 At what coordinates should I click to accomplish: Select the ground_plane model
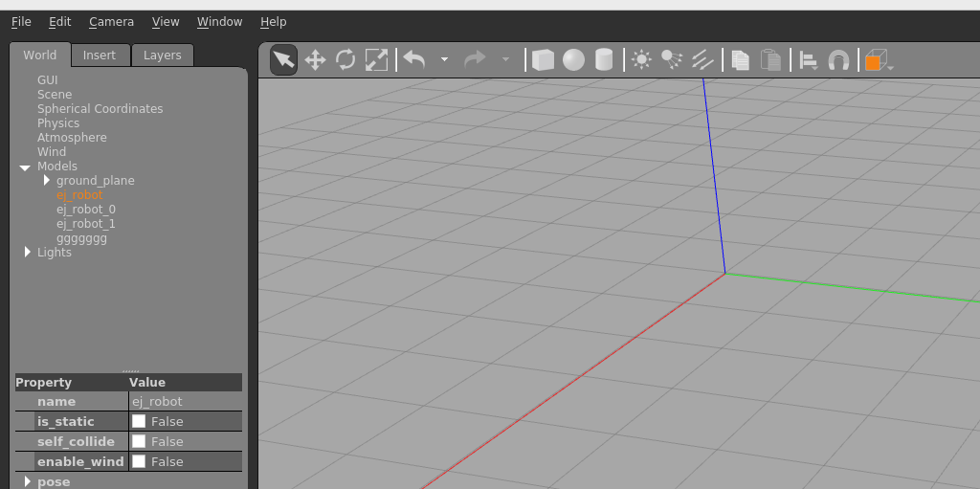pyautogui.click(x=96, y=181)
